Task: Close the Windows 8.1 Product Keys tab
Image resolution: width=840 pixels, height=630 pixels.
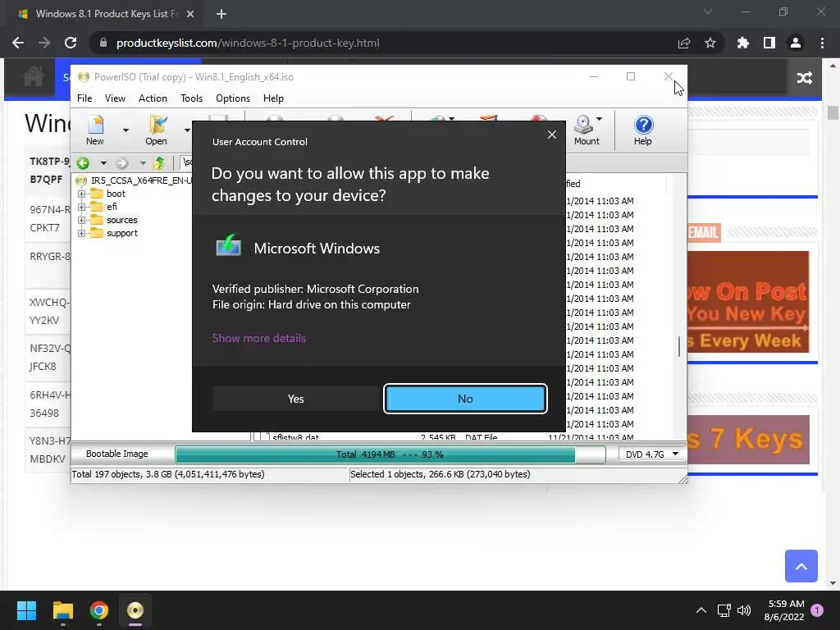Action: point(190,14)
